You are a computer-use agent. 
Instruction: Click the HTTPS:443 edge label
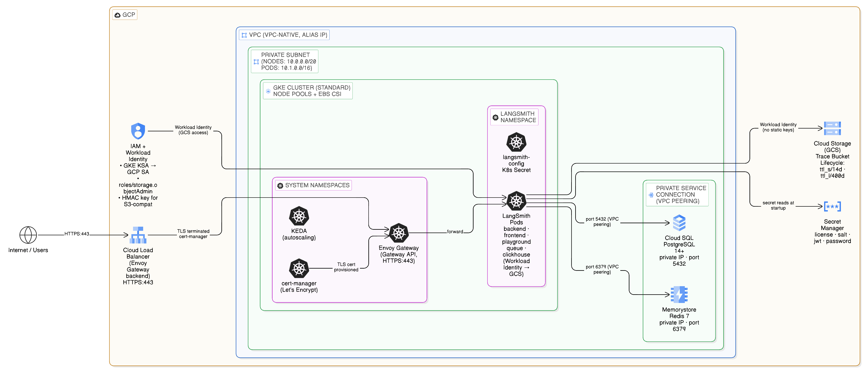click(x=77, y=234)
